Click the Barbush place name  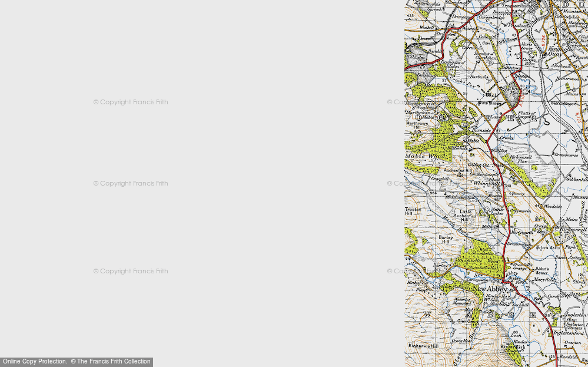pyautogui.click(x=479, y=77)
